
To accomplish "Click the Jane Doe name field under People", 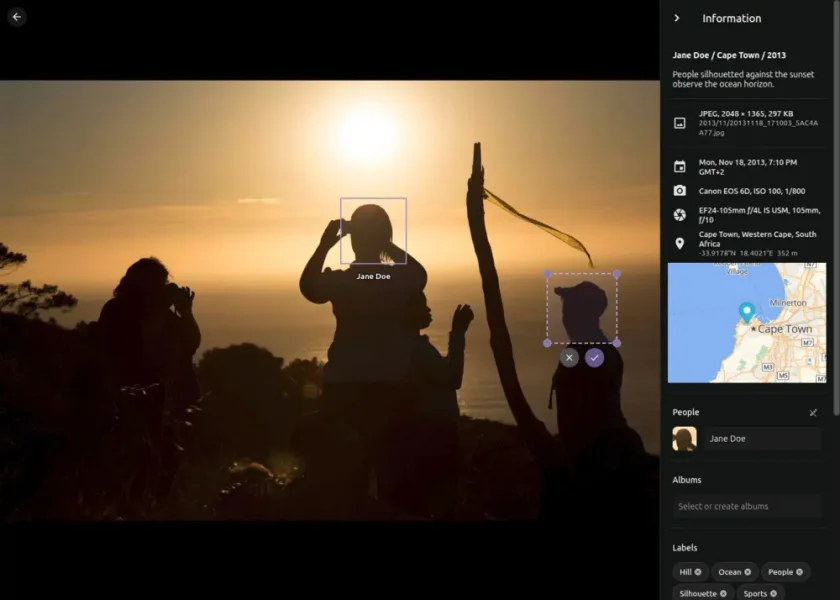I will pos(762,439).
